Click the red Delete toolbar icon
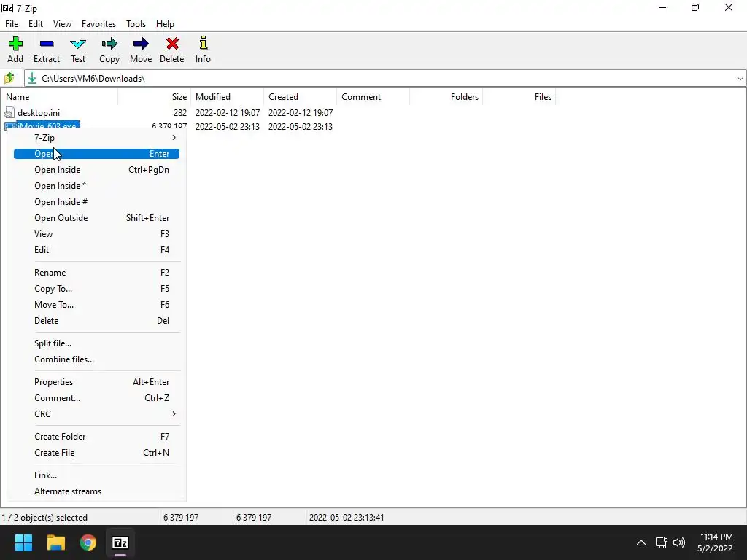The image size is (747, 560). point(172,44)
